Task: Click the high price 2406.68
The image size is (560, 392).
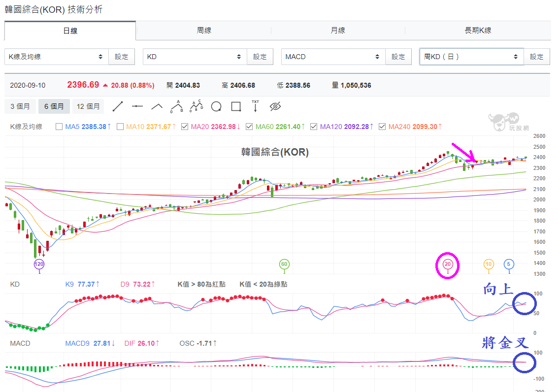Action: 243,85
